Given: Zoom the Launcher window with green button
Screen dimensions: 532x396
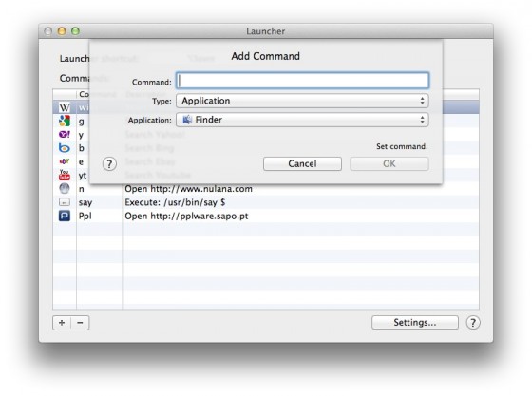Looking at the screenshot, I should point(75,31).
